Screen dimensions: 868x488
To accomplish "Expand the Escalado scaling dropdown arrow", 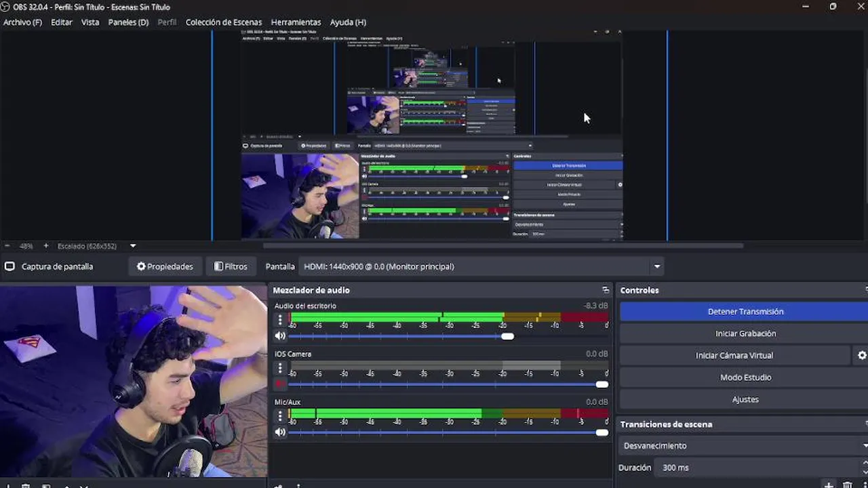I will 133,246.
